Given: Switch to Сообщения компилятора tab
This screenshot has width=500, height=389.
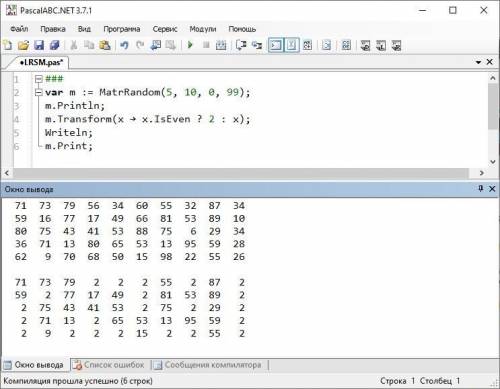Looking at the screenshot, I should pos(209,365).
